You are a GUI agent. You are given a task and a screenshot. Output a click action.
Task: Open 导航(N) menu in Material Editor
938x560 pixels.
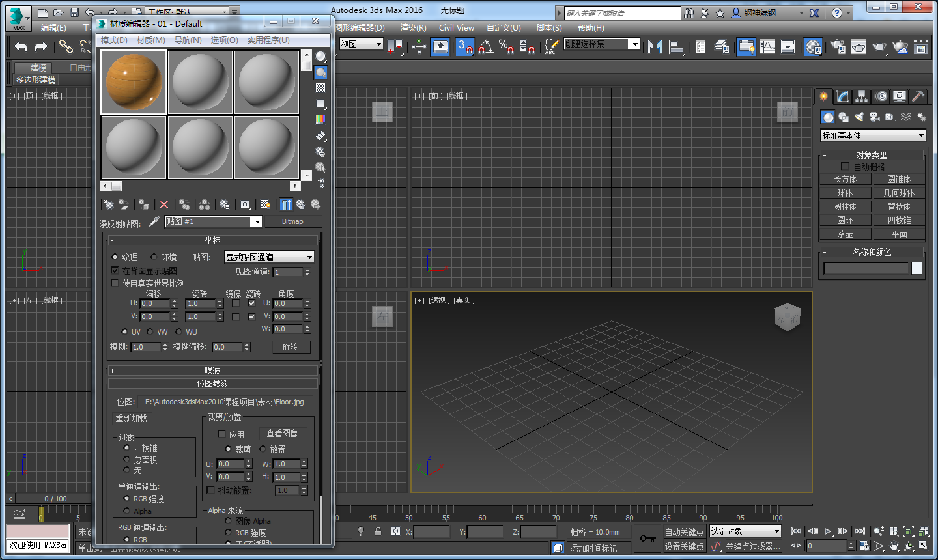click(188, 40)
